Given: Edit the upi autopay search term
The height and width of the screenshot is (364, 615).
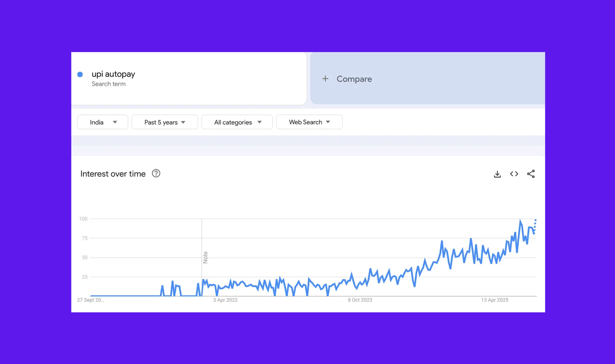Looking at the screenshot, I should pyautogui.click(x=113, y=74).
